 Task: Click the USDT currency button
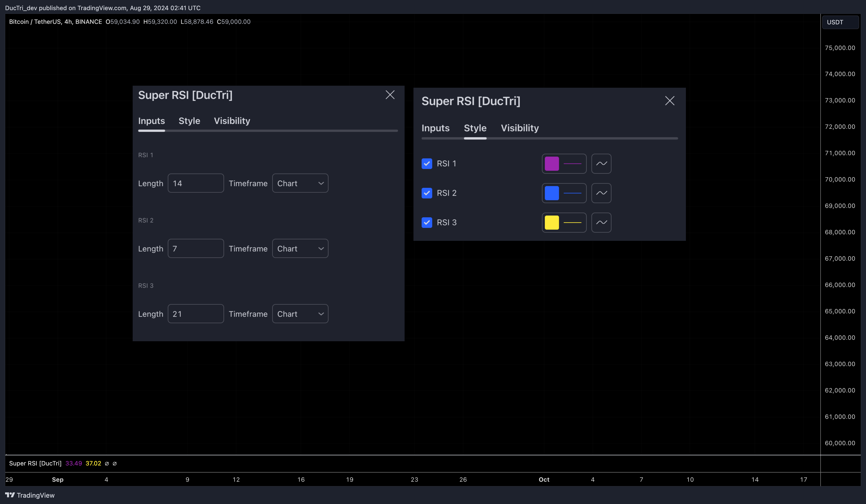pos(840,22)
